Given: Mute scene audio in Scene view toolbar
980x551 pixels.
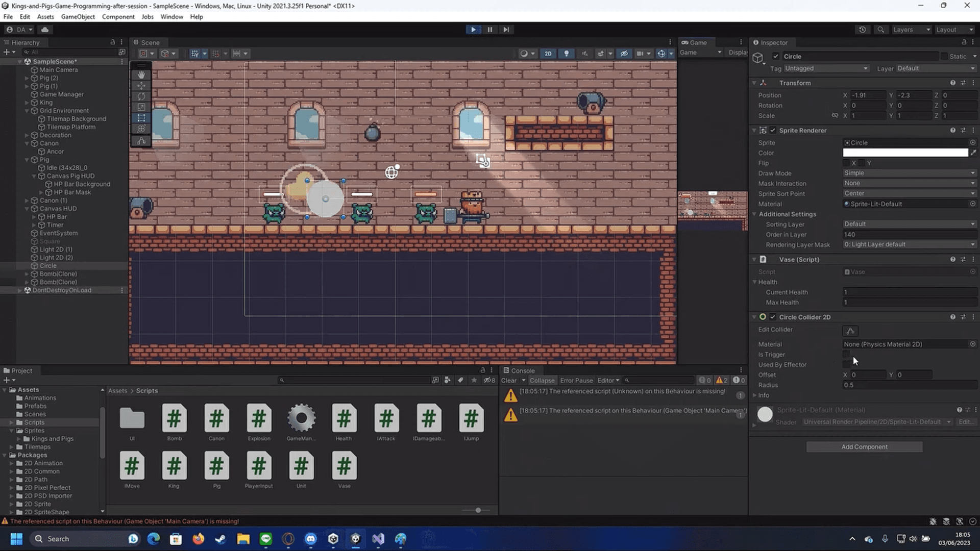Looking at the screenshot, I should [585, 53].
